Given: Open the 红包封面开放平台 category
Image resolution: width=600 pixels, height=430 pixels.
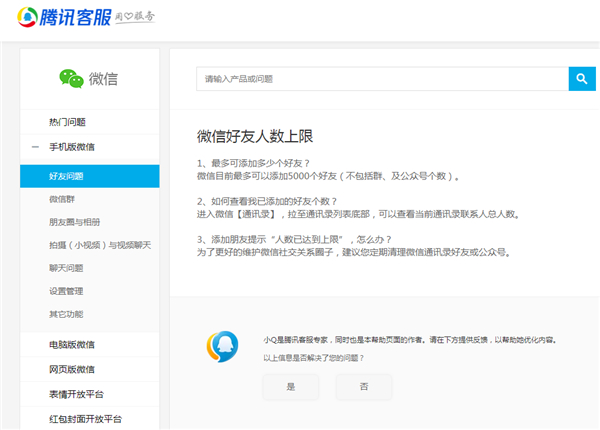Looking at the screenshot, I should coord(85,418).
